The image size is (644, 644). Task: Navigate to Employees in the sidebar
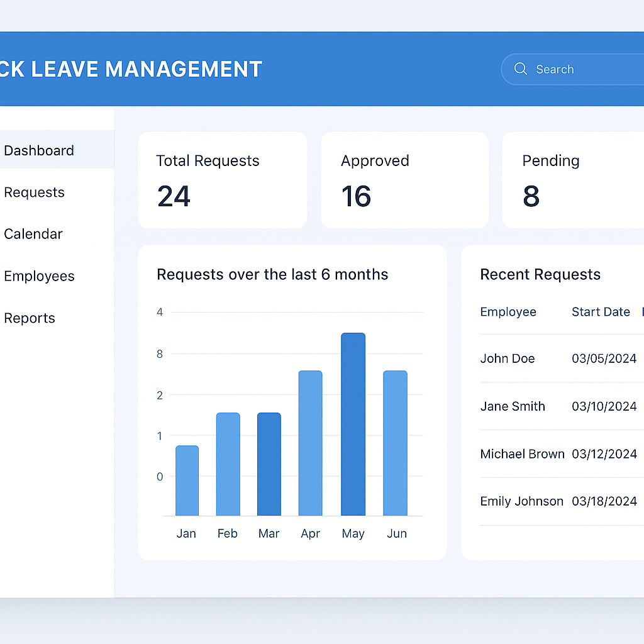point(39,276)
